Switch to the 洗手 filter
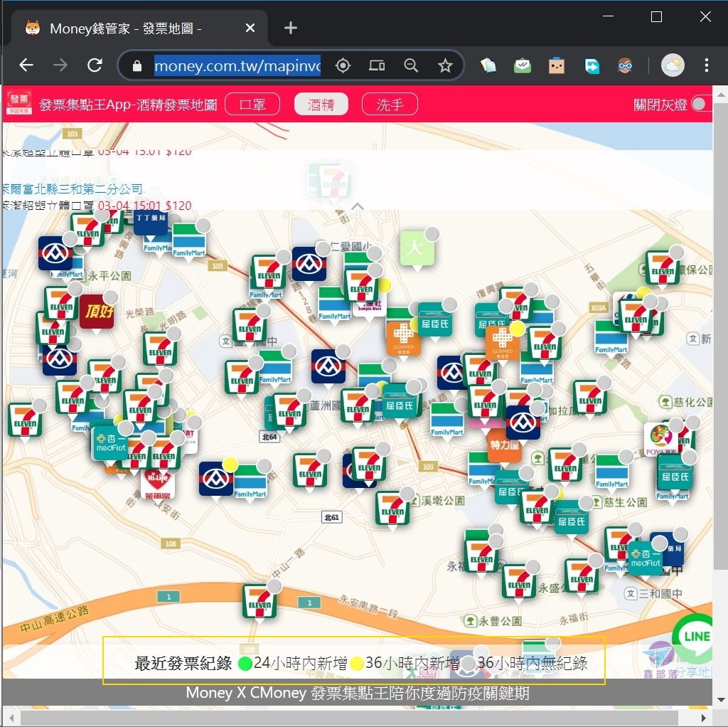The width and height of the screenshot is (728, 727). [x=390, y=104]
